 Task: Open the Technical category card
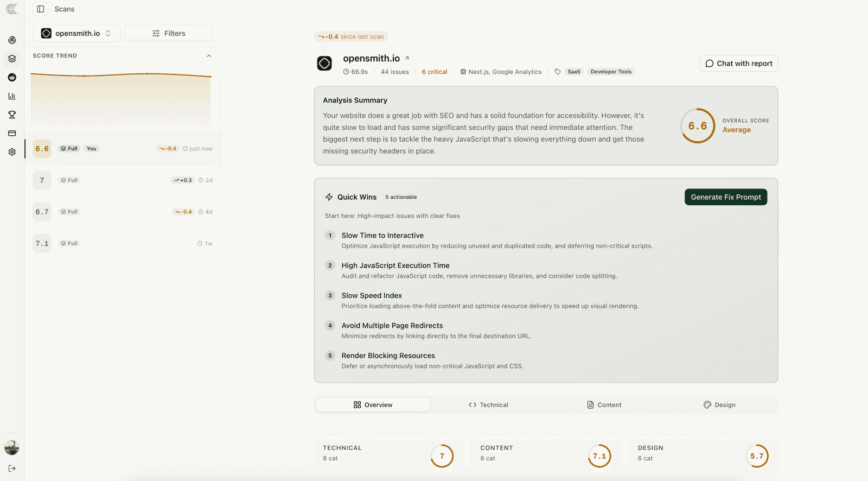(x=388, y=455)
